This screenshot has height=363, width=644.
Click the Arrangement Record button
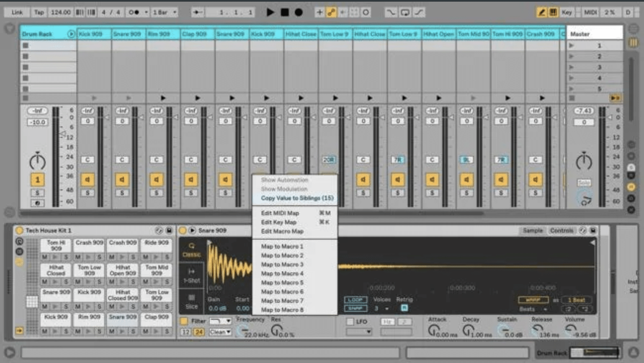coord(299,12)
